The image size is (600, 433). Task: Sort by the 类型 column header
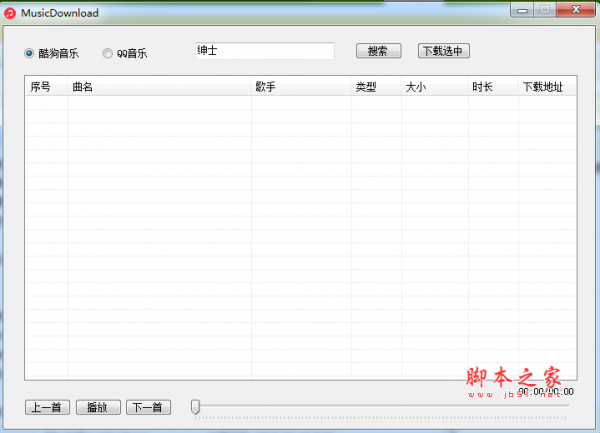376,87
